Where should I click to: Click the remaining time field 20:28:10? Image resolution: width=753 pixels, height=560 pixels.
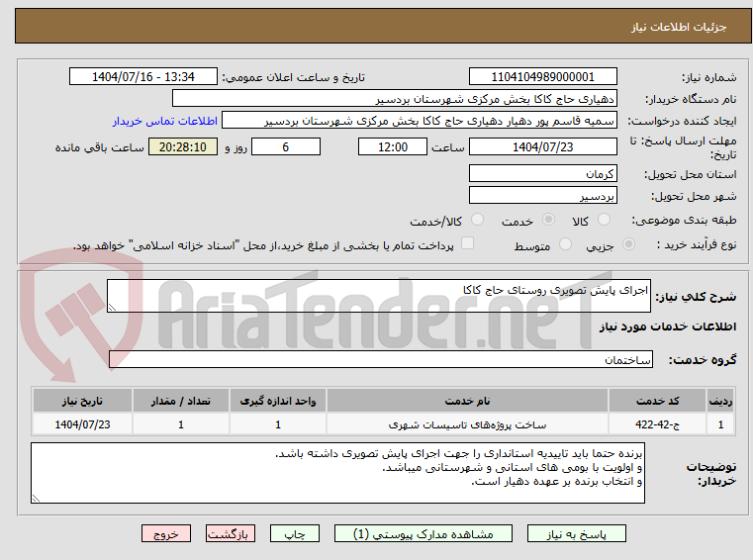183,147
